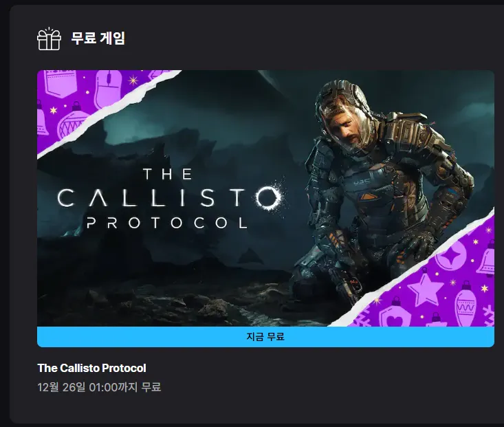Click the purple pocket pattern icon top-left
This screenshot has height=427, width=504.
point(60,83)
